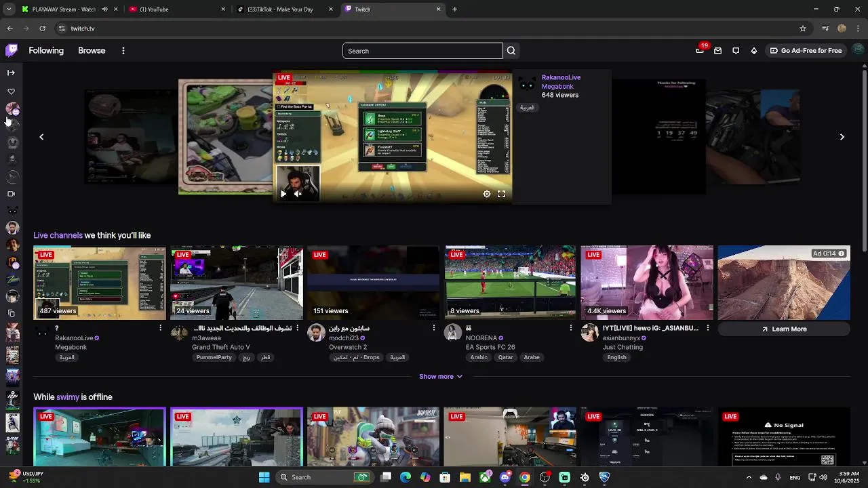Bookmark this page with star icon
This screenshot has height=488, width=868.
(803, 28)
